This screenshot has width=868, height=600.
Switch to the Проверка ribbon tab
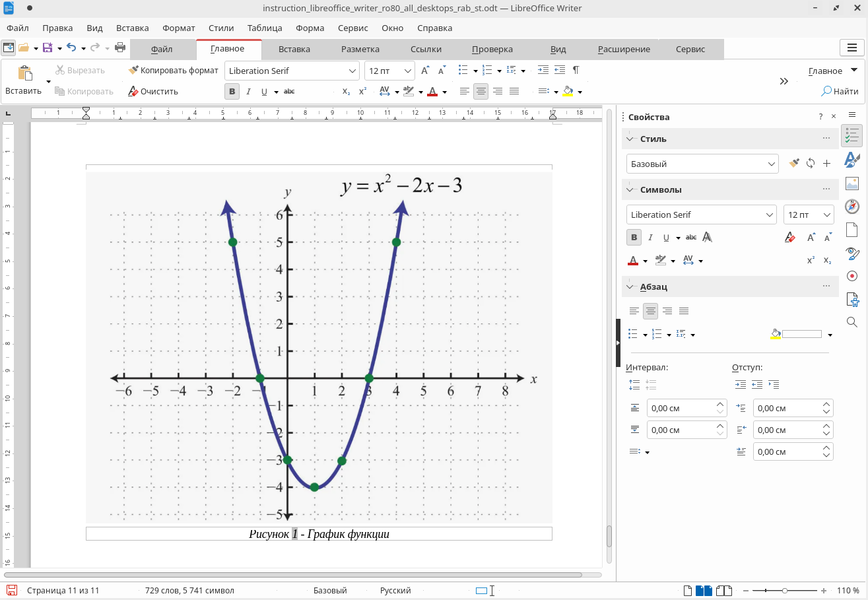click(492, 50)
